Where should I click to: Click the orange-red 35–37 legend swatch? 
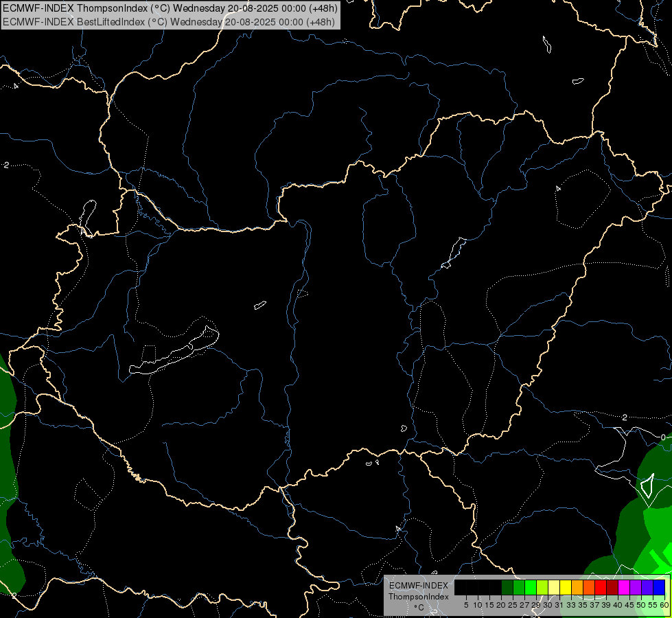pyautogui.click(x=589, y=588)
